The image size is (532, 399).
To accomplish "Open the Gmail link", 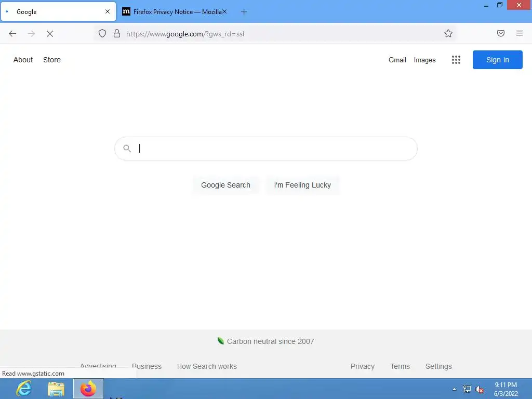I will 397,60.
